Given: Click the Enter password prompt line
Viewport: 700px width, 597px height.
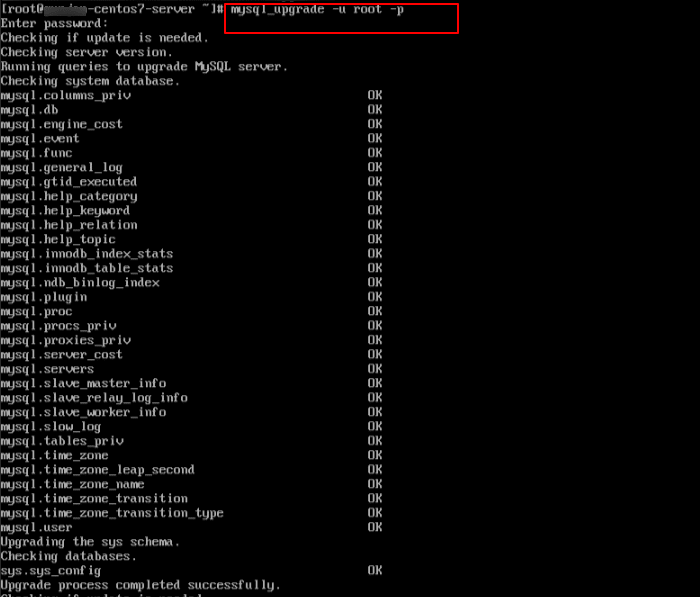Looking at the screenshot, I should click(54, 24).
